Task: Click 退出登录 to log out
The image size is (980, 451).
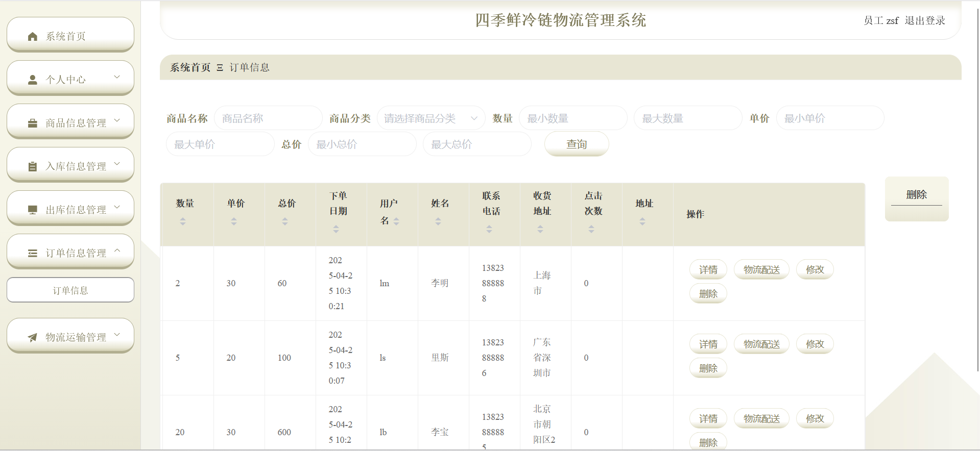Action: pyautogui.click(x=925, y=20)
